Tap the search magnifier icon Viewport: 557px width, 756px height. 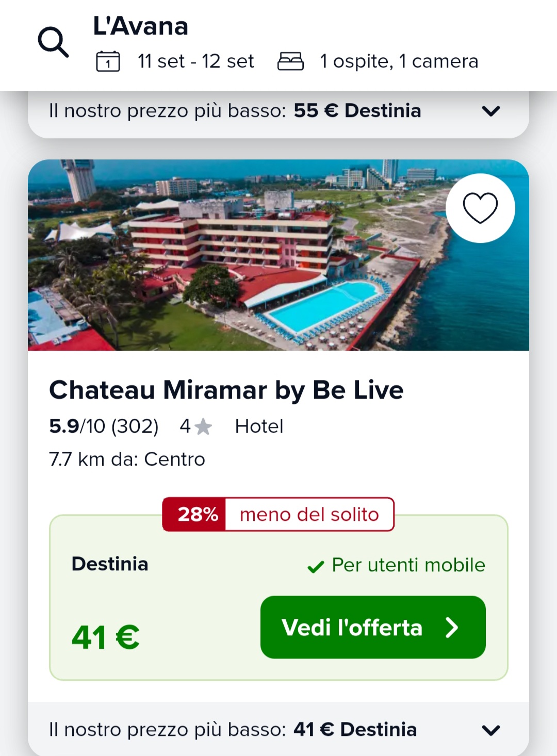coord(53,42)
